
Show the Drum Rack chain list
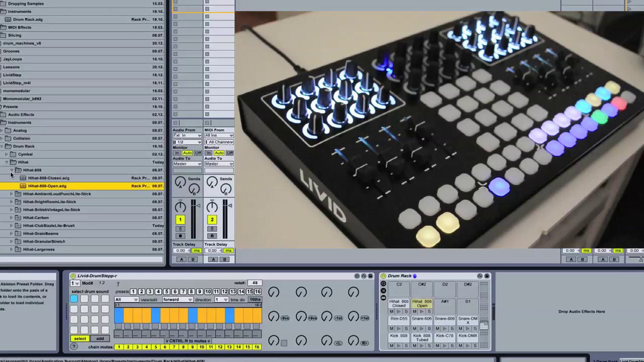click(383, 291)
